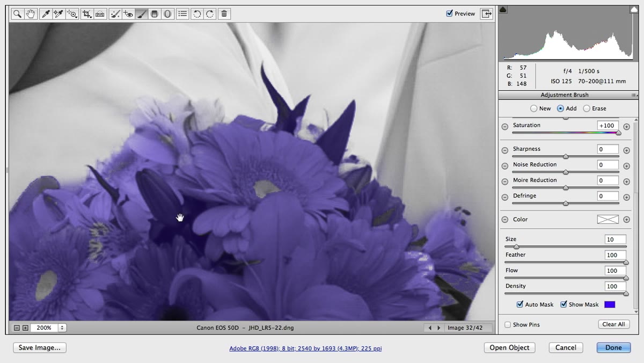Open workflow options link Adobe RGB (1998)
This screenshot has width=644, height=363.
pos(305,349)
